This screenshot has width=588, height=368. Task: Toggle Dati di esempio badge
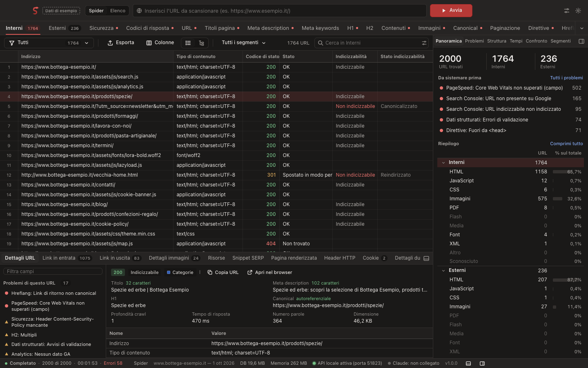pos(61,11)
